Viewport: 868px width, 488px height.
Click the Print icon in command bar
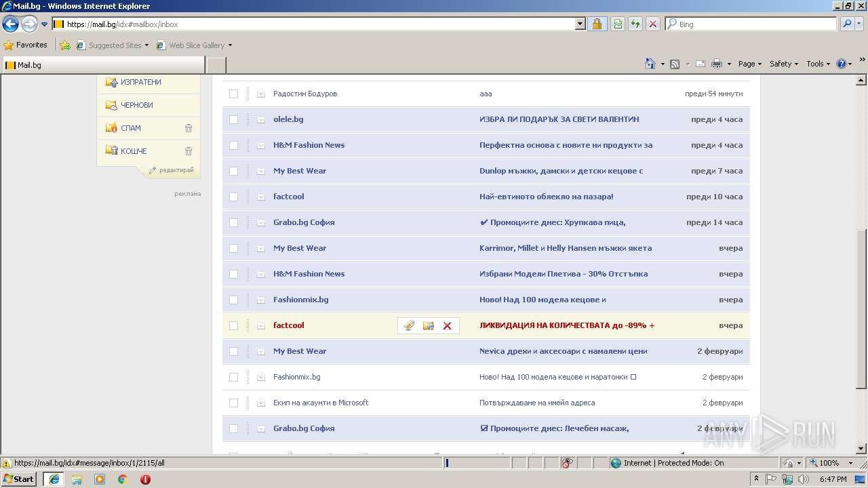[717, 64]
